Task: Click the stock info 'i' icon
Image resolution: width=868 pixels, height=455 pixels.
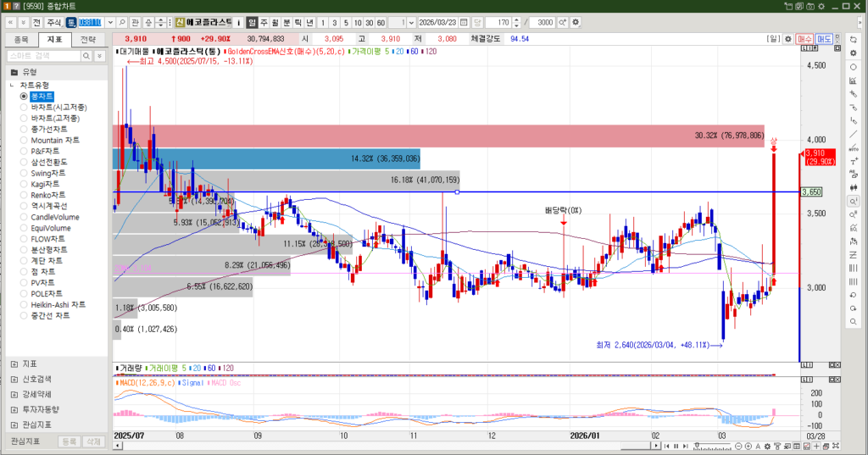Action: 238,21
